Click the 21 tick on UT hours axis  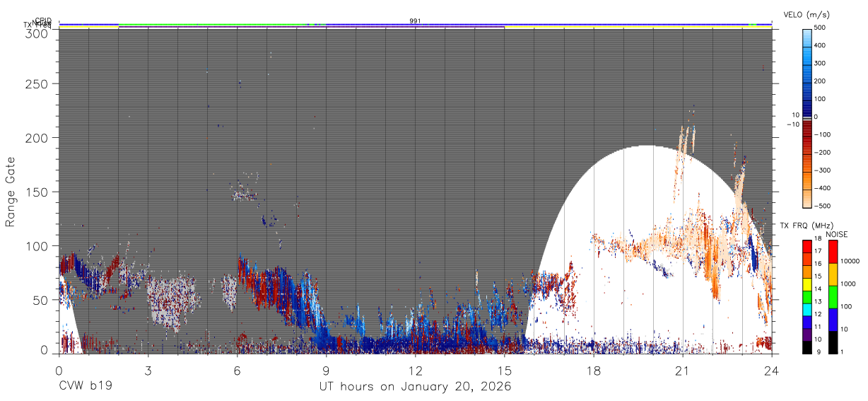[x=682, y=370]
